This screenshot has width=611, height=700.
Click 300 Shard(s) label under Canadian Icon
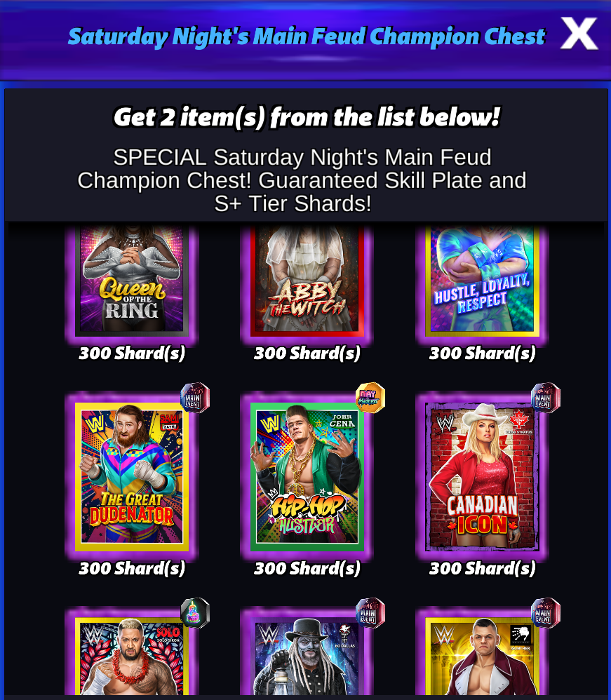coord(483,568)
